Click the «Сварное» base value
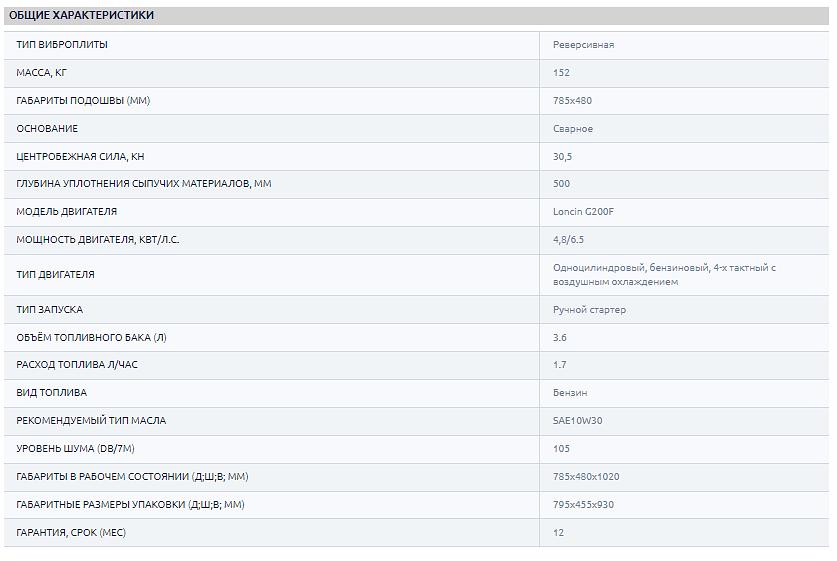This screenshot has width=837, height=561. [x=572, y=129]
